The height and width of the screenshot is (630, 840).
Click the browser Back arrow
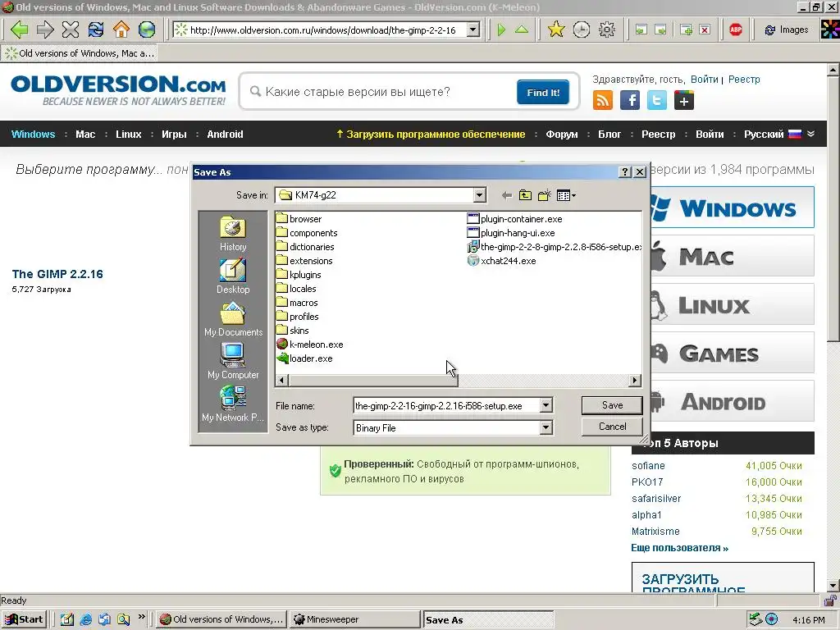(20, 30)
